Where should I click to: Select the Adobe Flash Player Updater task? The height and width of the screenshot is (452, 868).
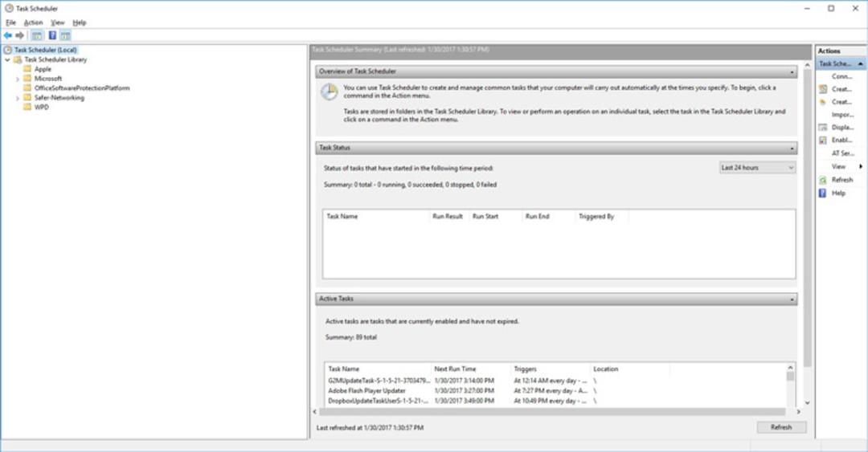click(x=367, y=391)
